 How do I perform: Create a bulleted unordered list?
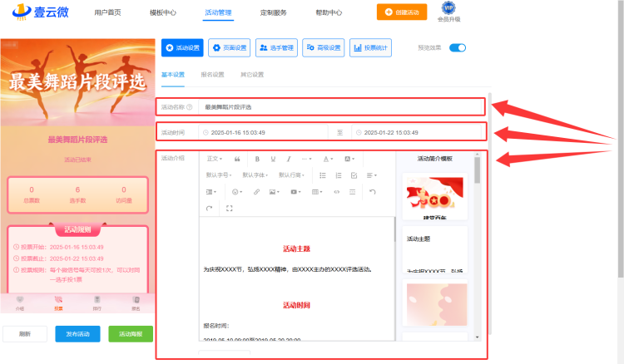[322, 175]
